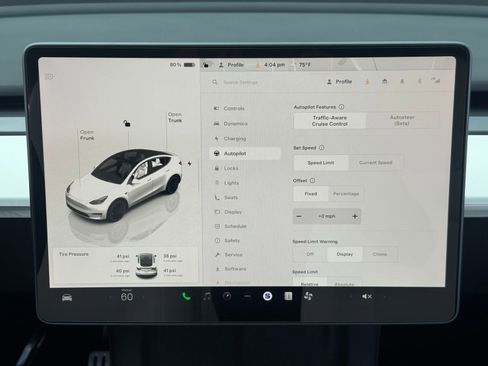Screen dimensions: 488x366
Task: Tap the headlight icon at screen top-left
Action: point(49,77)
